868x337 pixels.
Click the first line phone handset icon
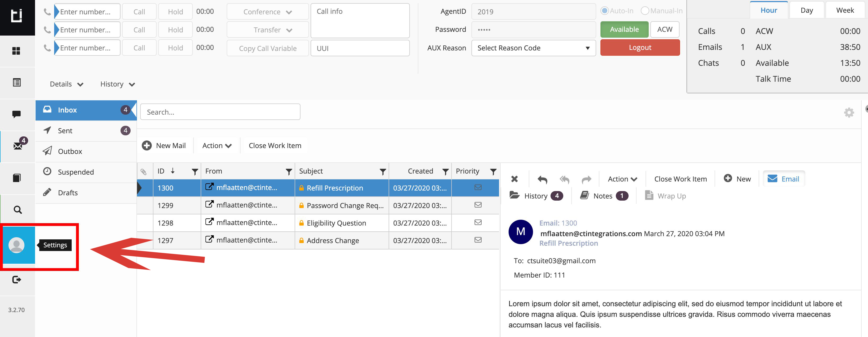point(47,12)
